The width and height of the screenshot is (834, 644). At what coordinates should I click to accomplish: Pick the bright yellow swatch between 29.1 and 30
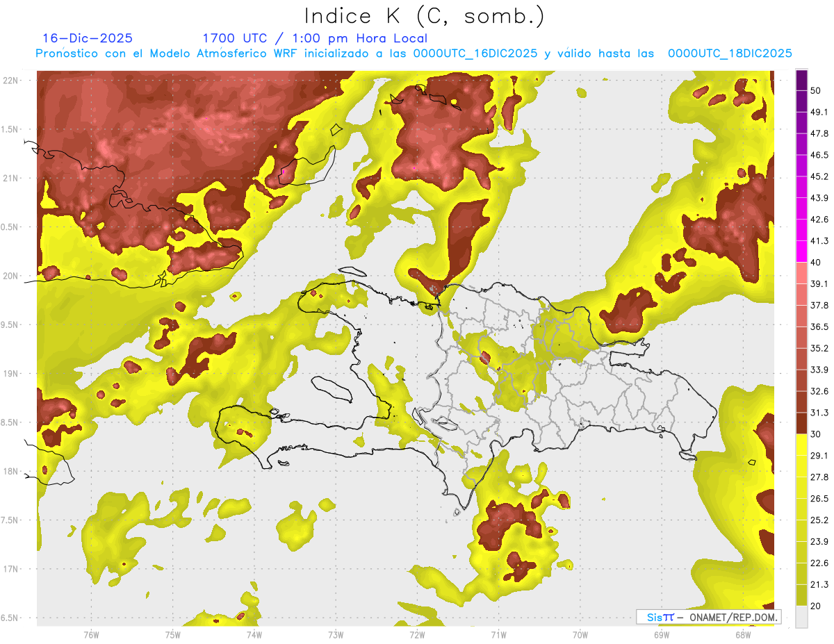(801, 445)
